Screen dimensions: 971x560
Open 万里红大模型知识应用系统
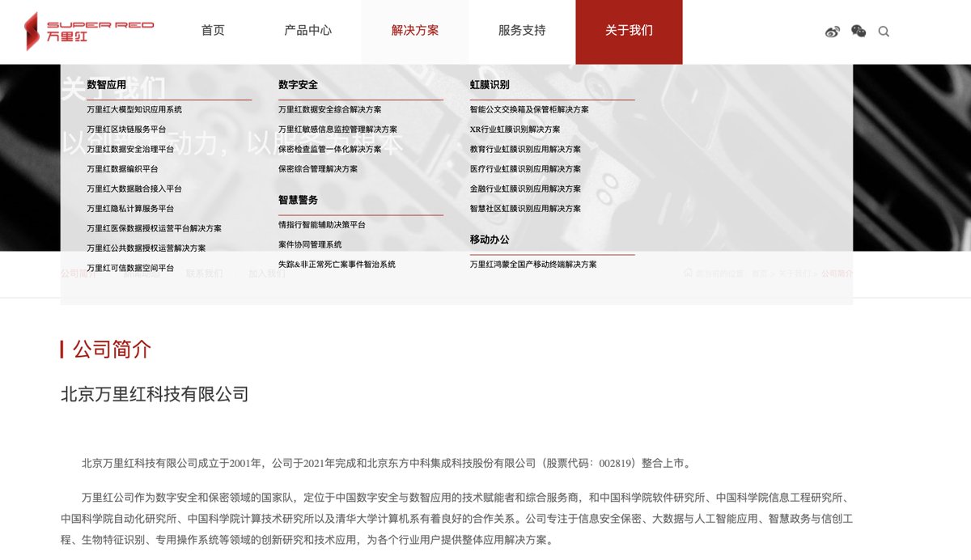[134, 109]
